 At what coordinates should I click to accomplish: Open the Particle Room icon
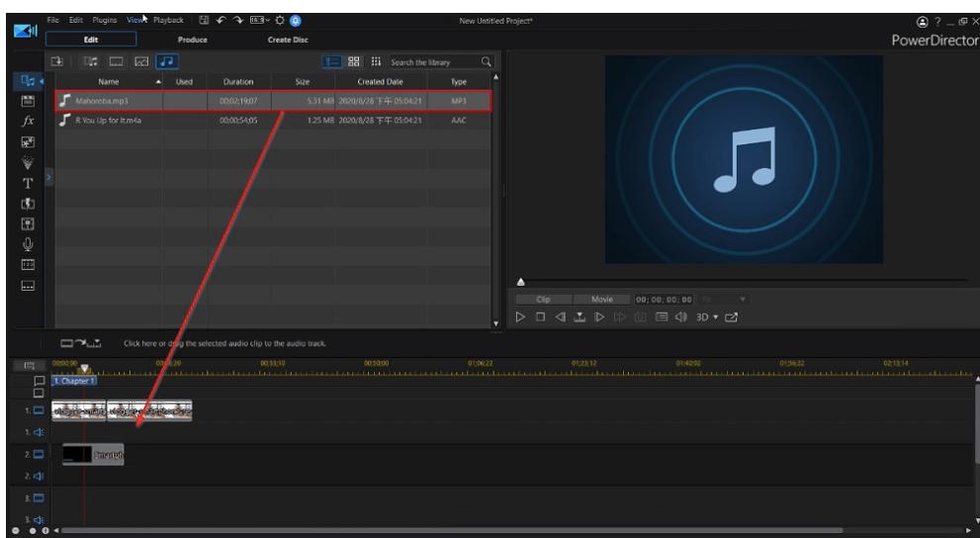pos(28,162)
